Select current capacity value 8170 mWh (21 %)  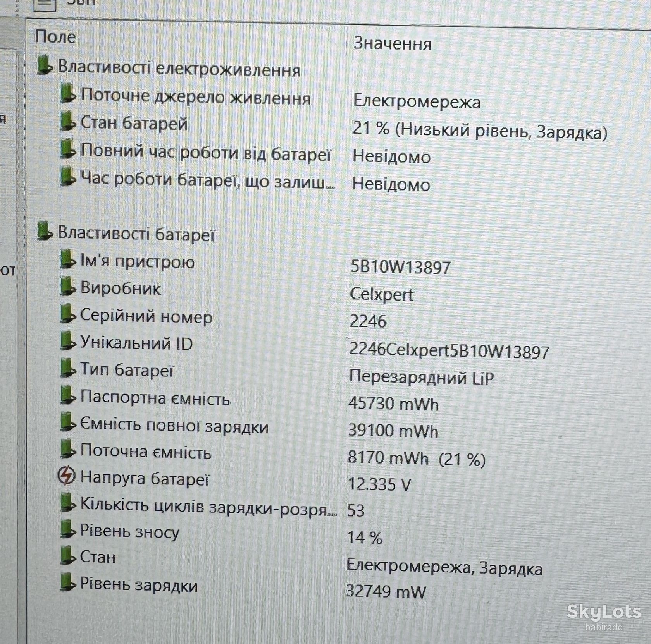point(417,459)
